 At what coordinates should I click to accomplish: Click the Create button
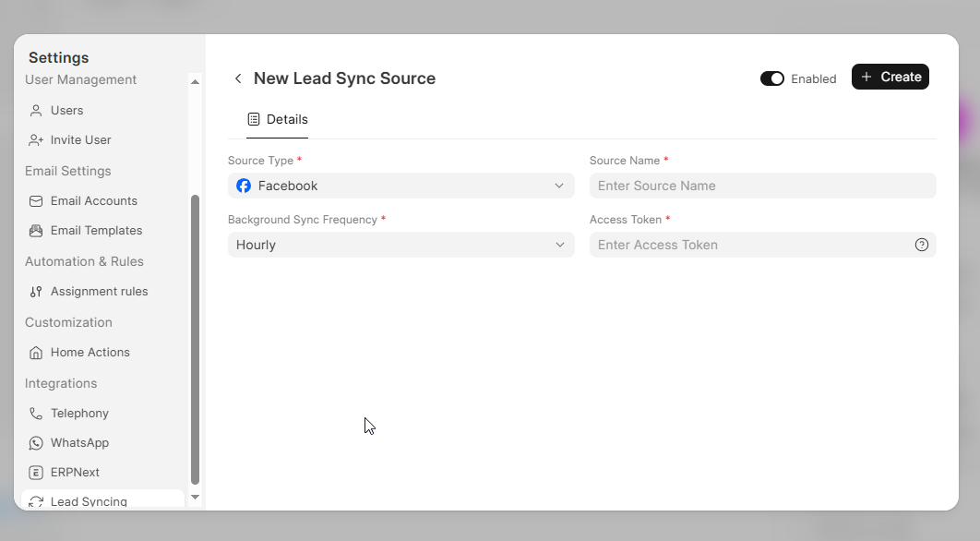890,78
